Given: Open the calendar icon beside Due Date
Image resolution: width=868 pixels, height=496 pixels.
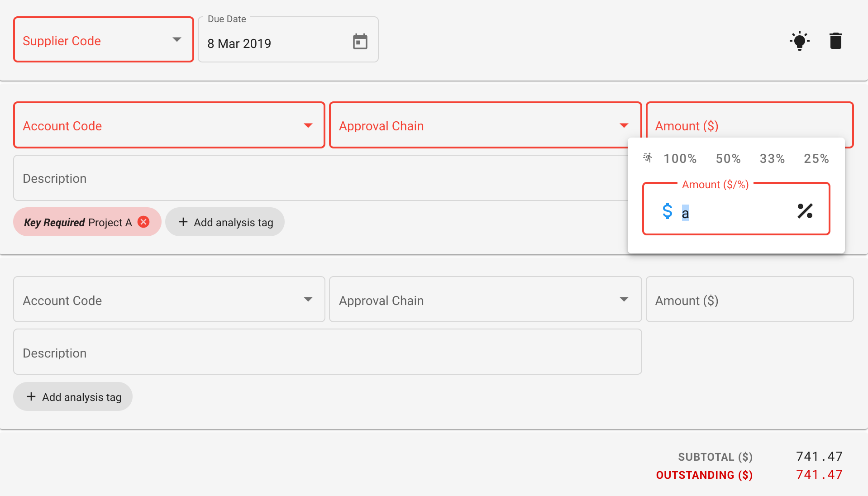Looking at the screenshot, I should [x=360, y=41].
